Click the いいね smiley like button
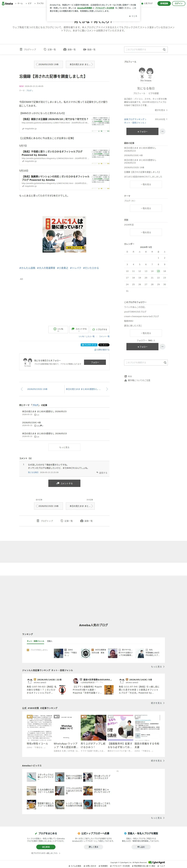 point(59,329)
